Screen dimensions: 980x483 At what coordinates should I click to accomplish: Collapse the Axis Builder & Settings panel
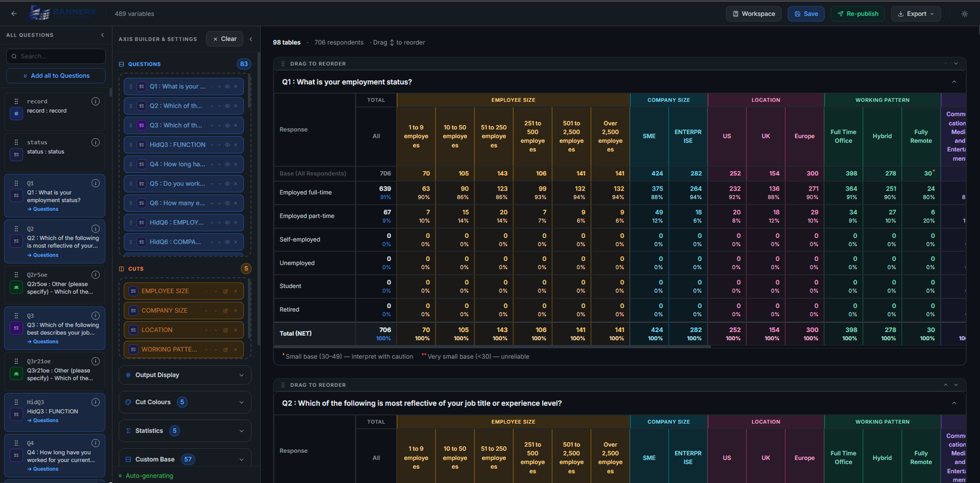point(251,39)
